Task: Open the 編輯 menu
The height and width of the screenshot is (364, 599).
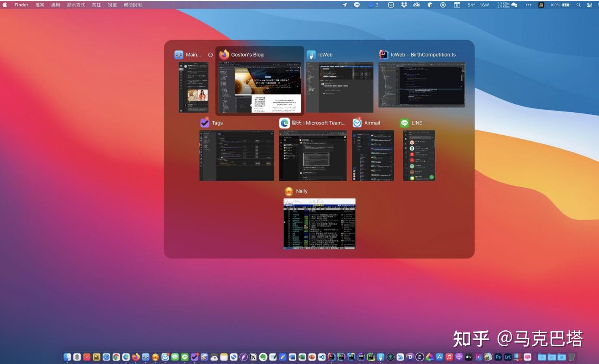Action: 56,5
